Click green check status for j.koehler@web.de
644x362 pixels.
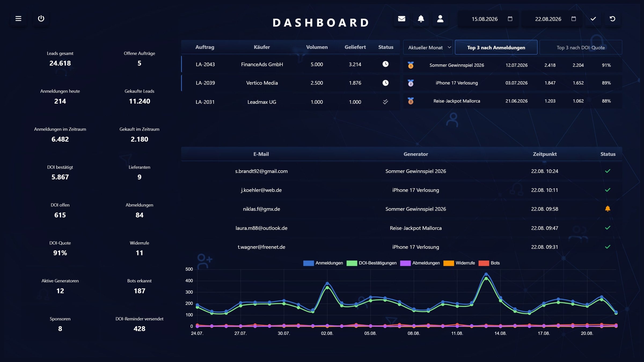pyautogui.click(x=608, y=190)
